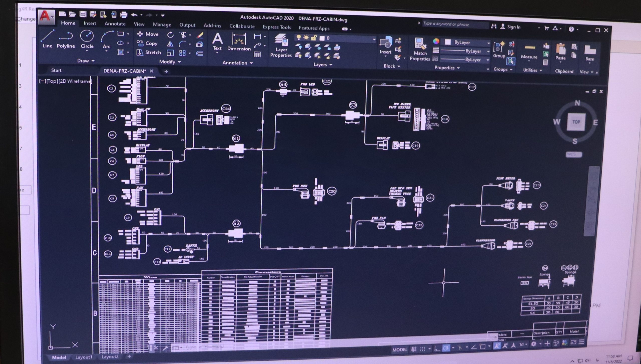Image resolution: width=641 pixels, height=364 pixels.
Task: Select the Hatch tool icon
Action: (121, 52)
